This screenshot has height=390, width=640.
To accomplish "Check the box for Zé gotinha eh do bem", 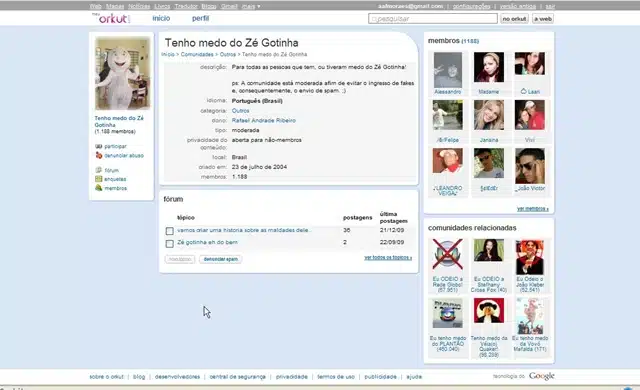I will (x=170, y=244).
